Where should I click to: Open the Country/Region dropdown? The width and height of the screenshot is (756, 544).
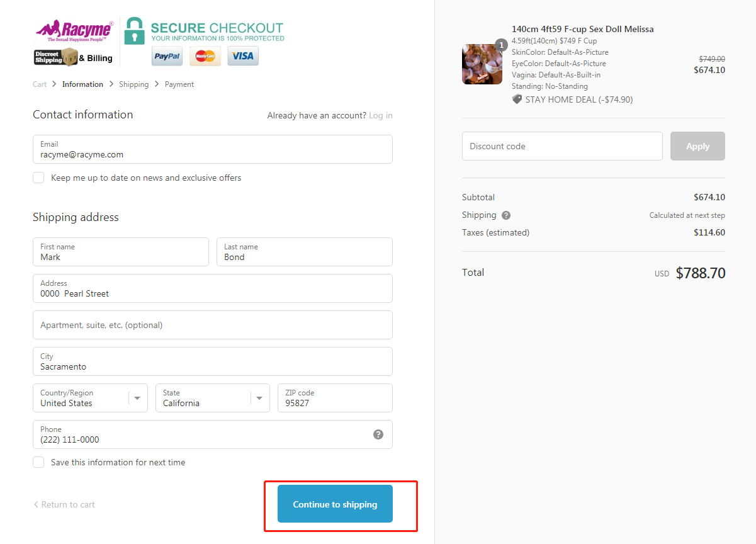(90, 398)
